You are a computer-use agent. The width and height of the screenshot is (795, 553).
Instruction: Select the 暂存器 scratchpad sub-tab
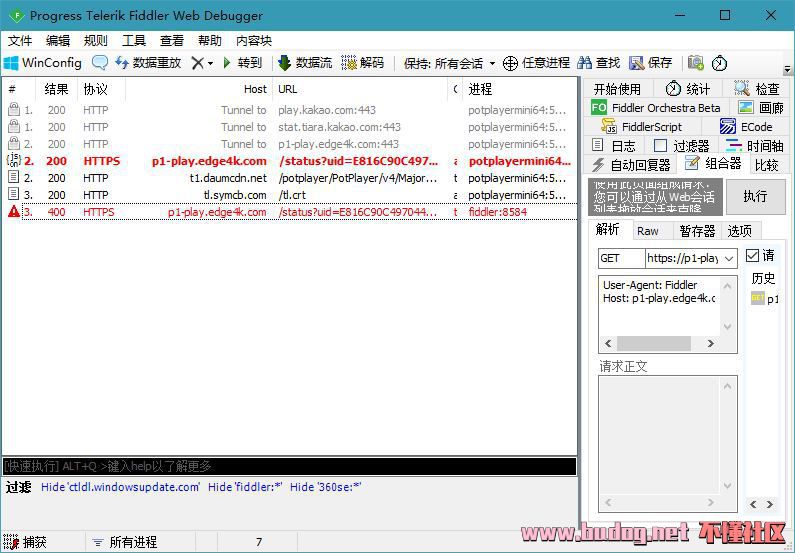coord(697,231)
